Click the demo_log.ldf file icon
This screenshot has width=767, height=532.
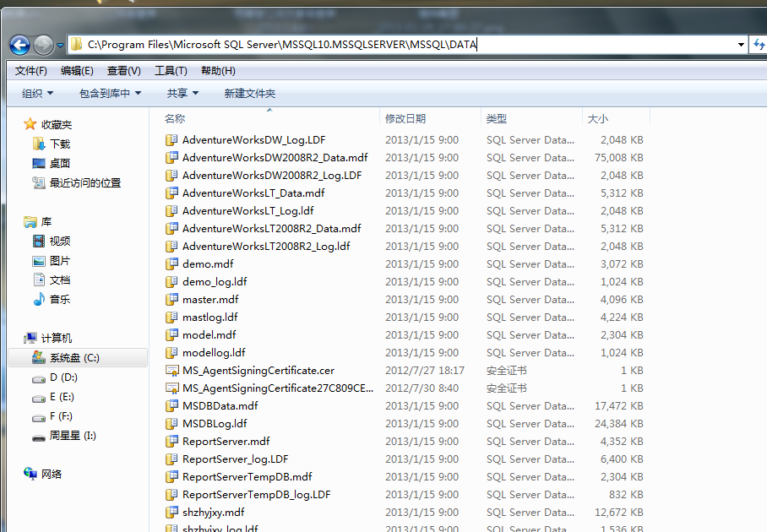coord(171,282)
